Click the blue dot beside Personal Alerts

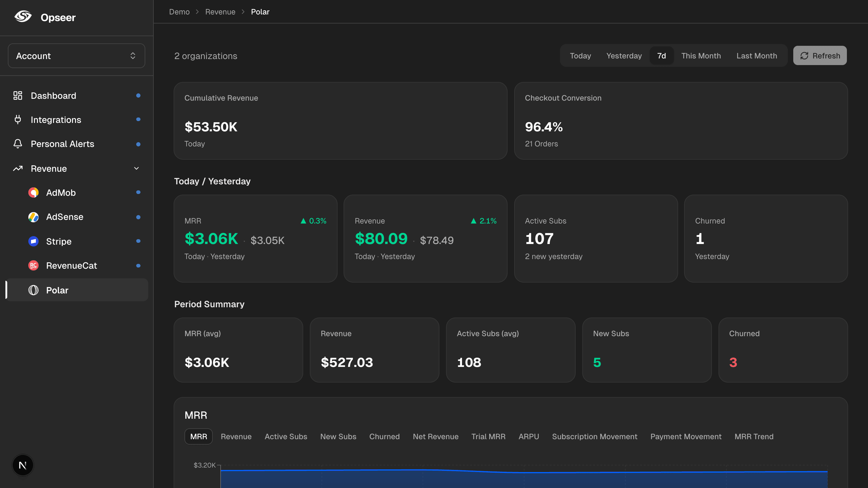click(x=138, y=144)
